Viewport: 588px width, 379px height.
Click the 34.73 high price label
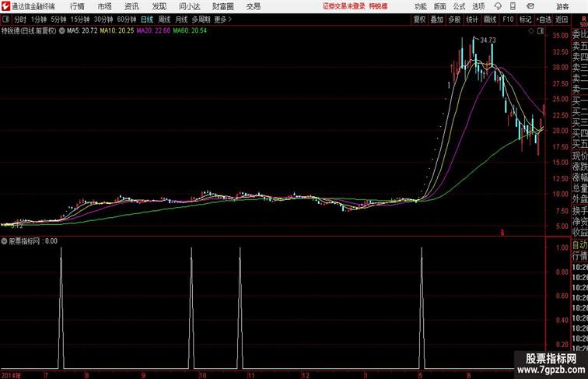pos(488,40)
